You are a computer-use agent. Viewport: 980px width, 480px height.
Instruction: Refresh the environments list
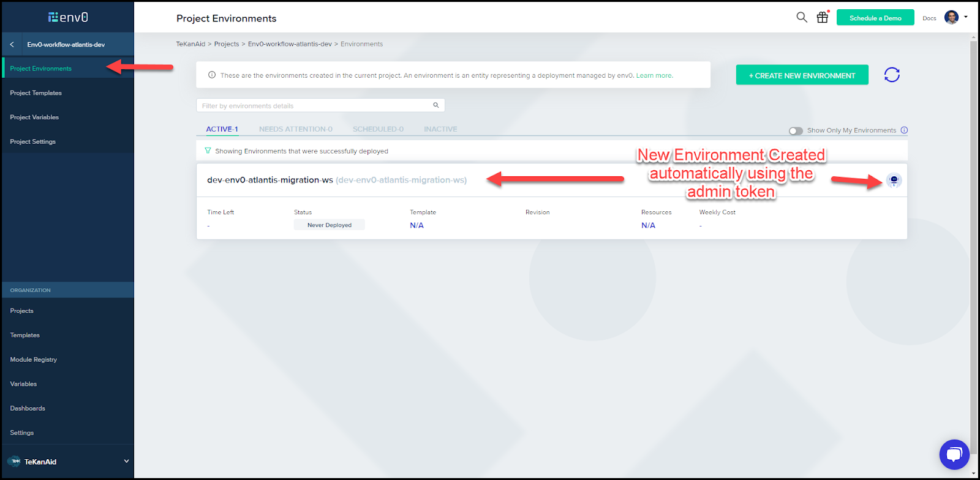coord(892,75)
